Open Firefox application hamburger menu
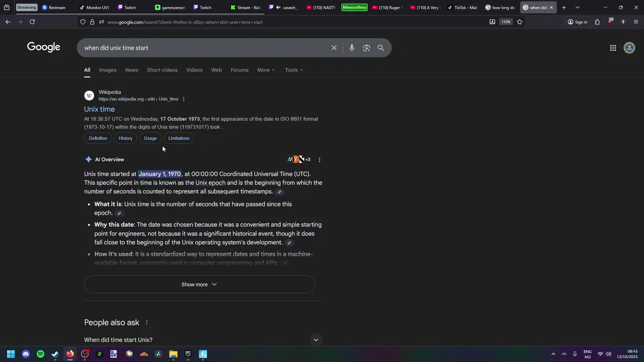The width and height of the screenshot is (644, 362). click(x=636, y=22)
